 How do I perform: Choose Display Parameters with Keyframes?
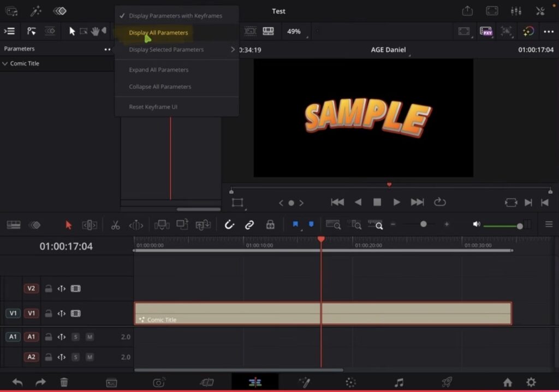[x=175, y=16]
